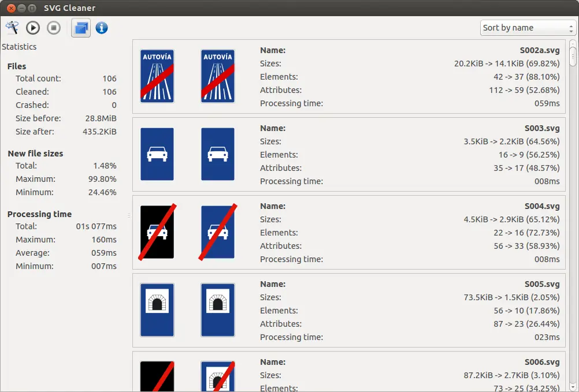Select original thumbnail of S003.svg
This screenshot has height=392, width=579.
tap(157, 154)
